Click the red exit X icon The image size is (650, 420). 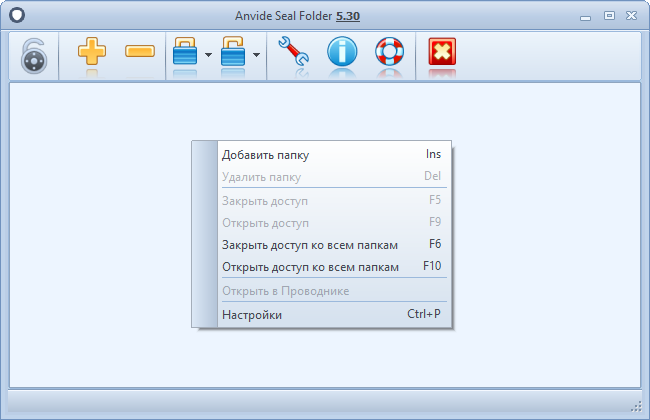442,51
